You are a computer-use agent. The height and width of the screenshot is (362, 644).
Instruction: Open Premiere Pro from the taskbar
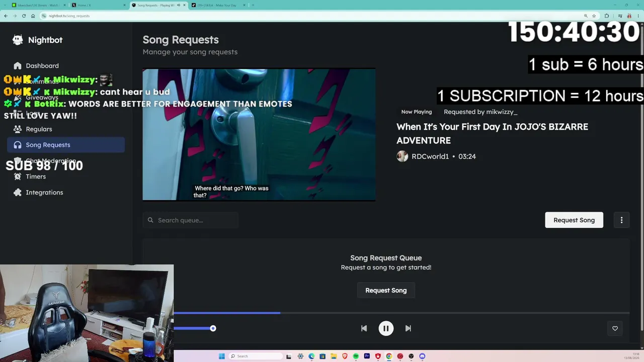(x=367, y=356)
